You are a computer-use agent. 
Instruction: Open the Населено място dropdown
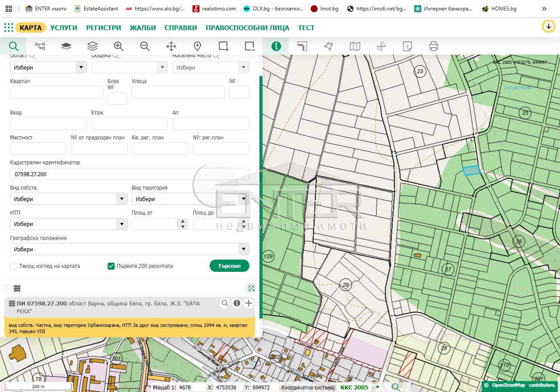click(x=211, y=67)
